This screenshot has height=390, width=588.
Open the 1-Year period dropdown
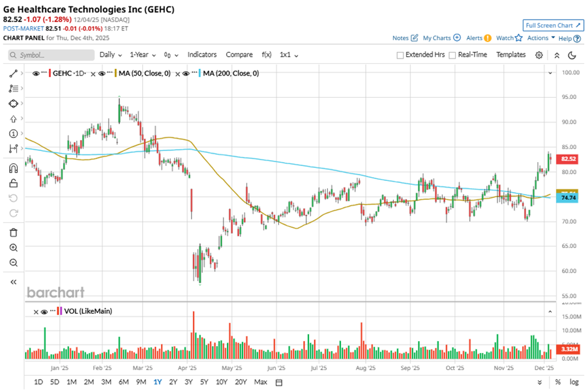pos(143,55)
